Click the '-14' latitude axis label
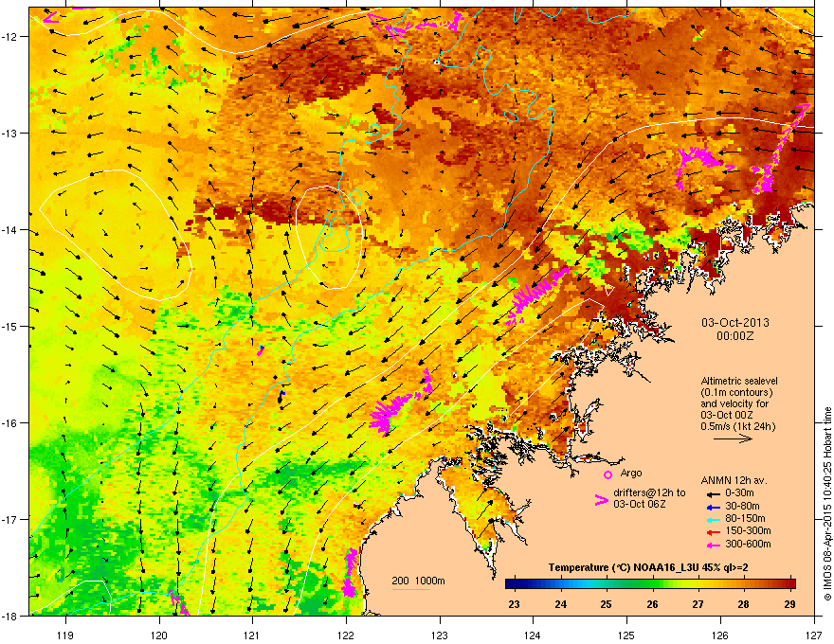The image size is (834, 644). click(9, 229)
